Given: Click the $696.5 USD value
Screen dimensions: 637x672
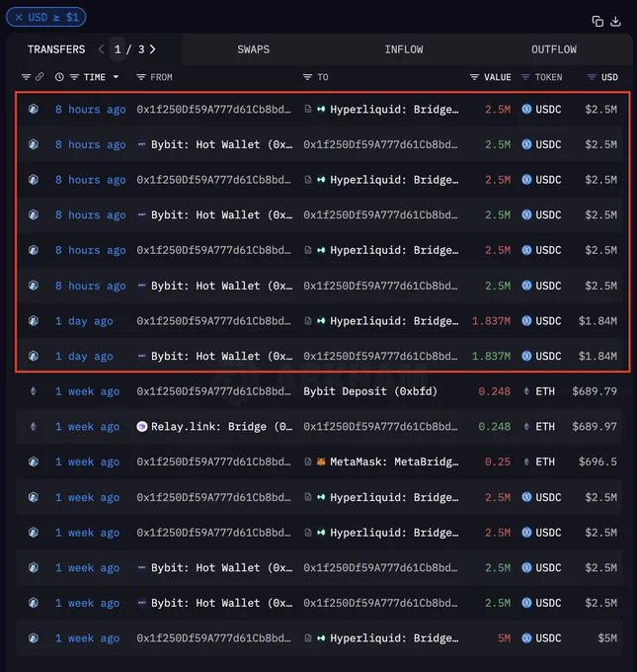Looking at the screenshot, I should click(598, 462).
